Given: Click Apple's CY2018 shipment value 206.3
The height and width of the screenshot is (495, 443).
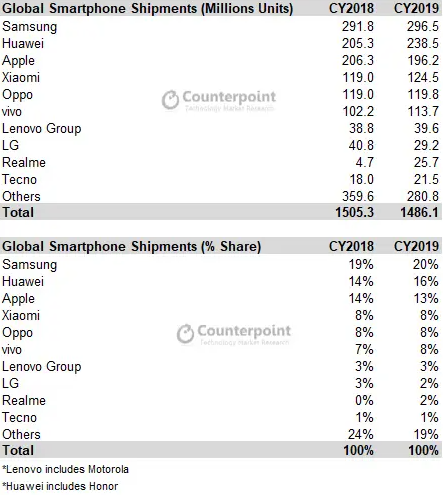Looking at the screenshot, I should [358, 60].
